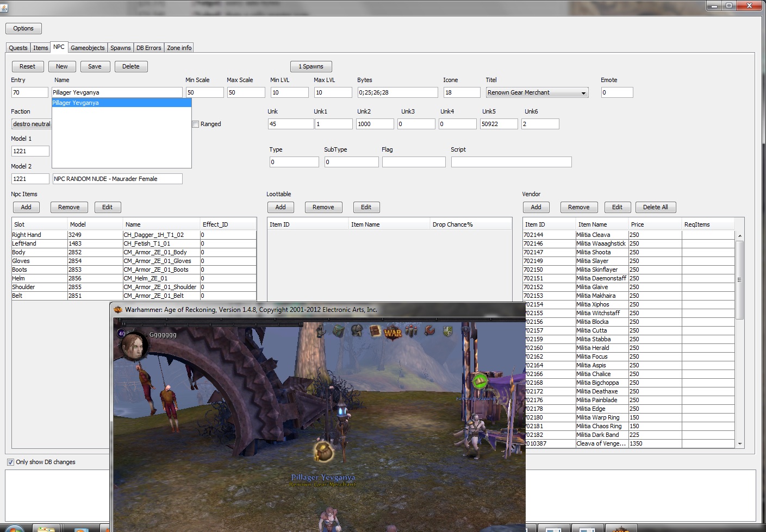Click the Options button
Screen dimensions: 766x532
click(23, 28)
